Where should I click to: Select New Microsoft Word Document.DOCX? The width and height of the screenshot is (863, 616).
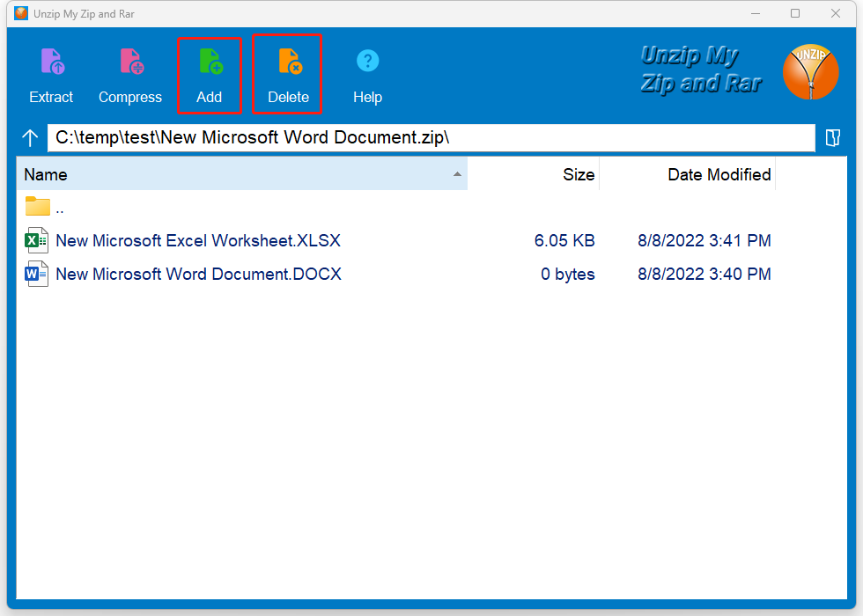point(199,274)
